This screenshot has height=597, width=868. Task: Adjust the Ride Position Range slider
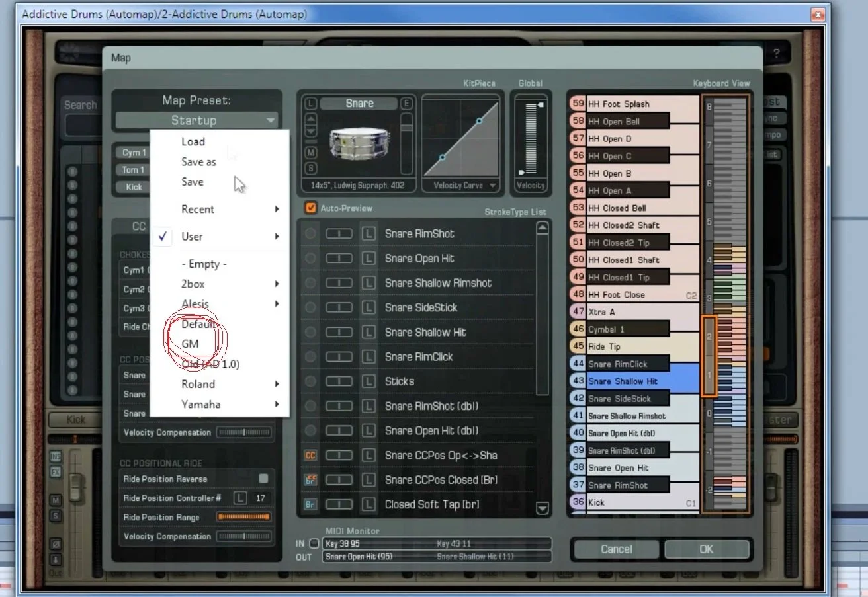[244, 517]
